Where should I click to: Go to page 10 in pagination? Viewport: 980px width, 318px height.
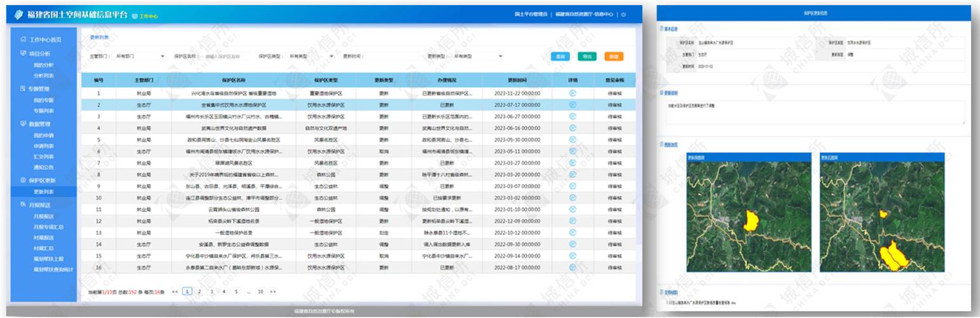pyautogui.click(x=261, y=291)
